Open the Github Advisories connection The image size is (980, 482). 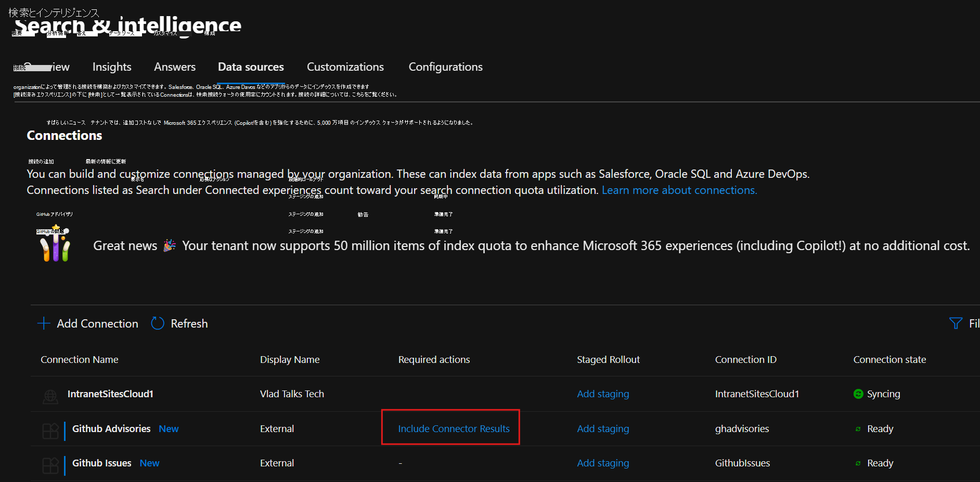(x=111, y=429)
